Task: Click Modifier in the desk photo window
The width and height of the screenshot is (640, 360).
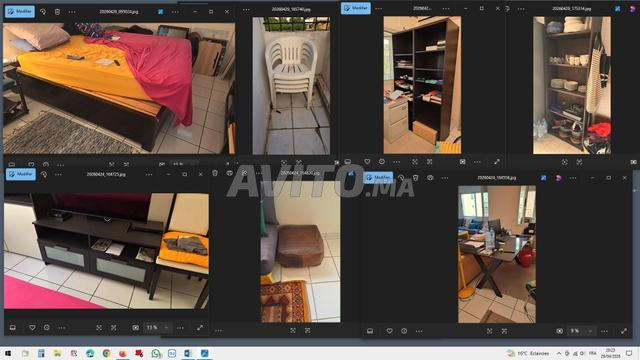Action: (378, 178)
